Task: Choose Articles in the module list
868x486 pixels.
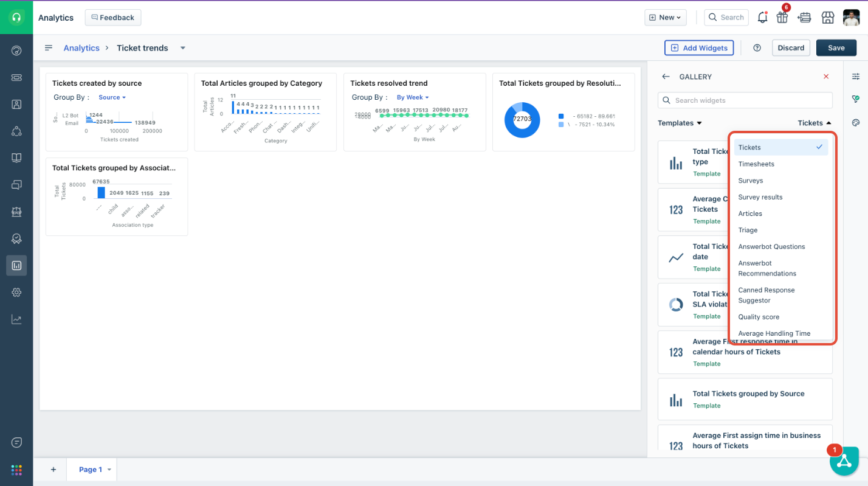Action: (750, 213)
